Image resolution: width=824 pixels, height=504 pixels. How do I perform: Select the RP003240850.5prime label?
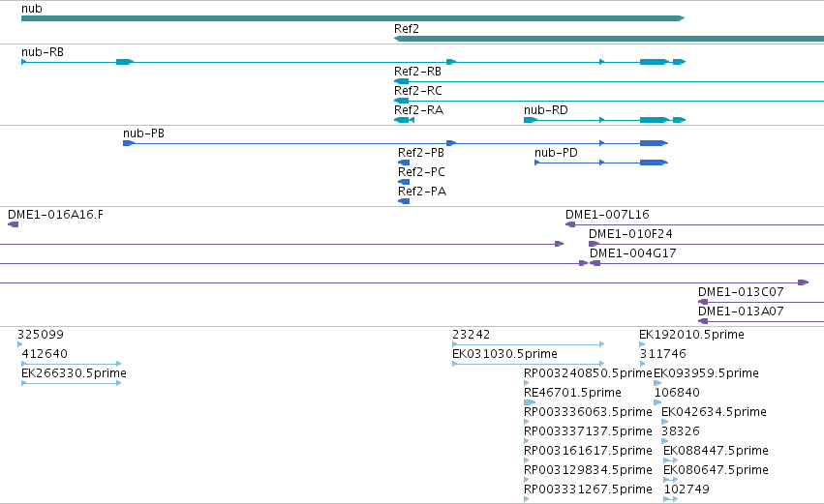[x=588, y=373]
